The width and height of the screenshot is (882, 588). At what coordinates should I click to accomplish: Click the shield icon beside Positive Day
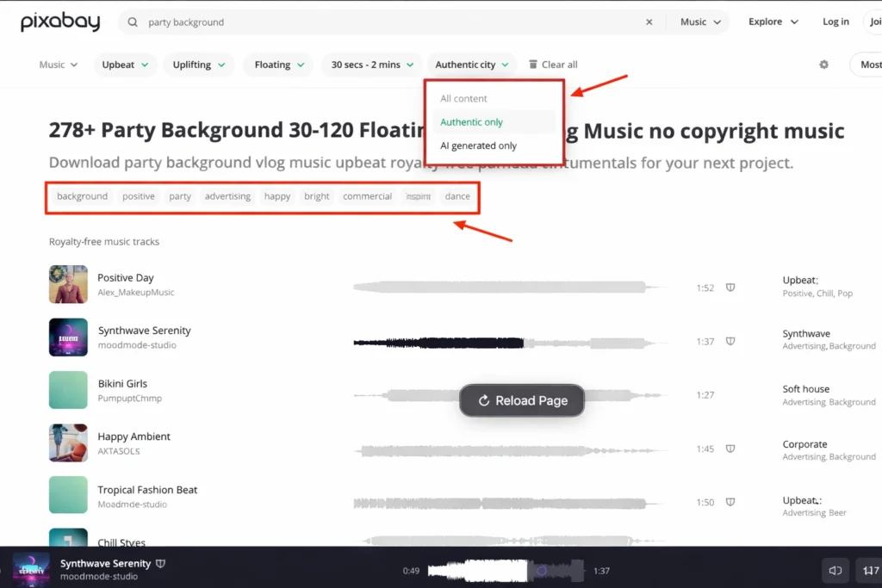(730, 288)
